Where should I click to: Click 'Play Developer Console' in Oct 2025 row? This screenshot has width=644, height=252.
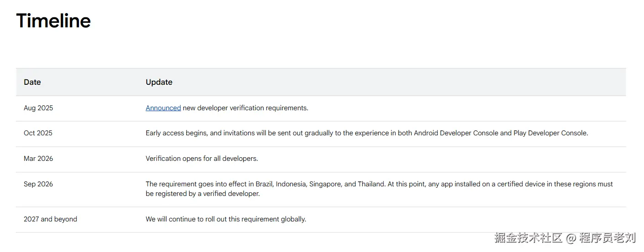tap(550, 133)
